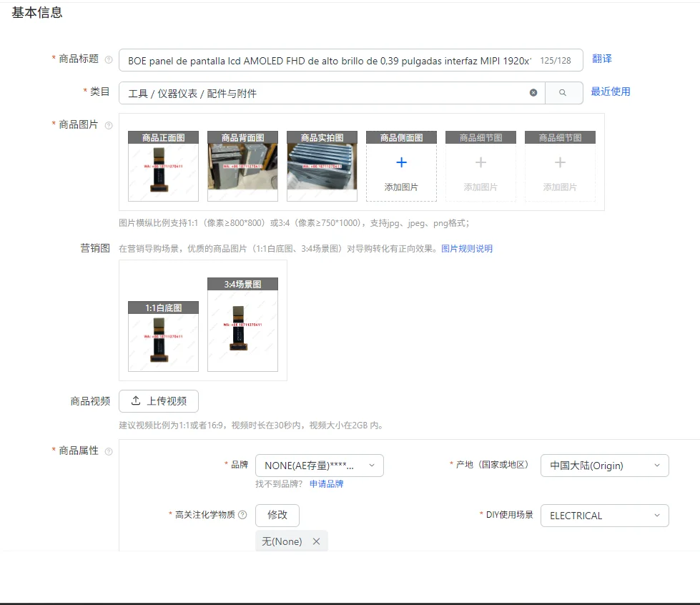This screenshot has width=700, height=605.
Task: Clear the selected category with the X icon
Action: (533, 92)
